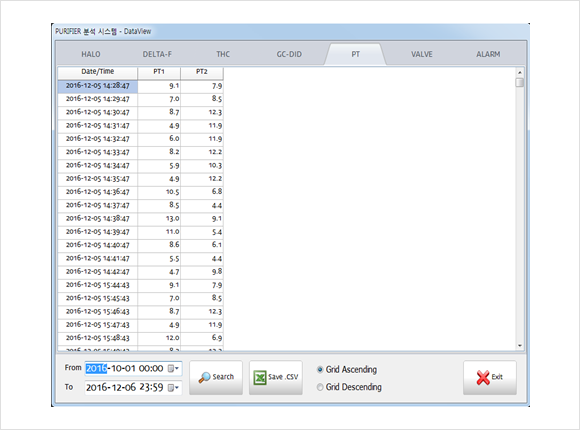580x430 pixels.
Task: Select the Grid Descending radio button
Action: click(x=320, y=387)
